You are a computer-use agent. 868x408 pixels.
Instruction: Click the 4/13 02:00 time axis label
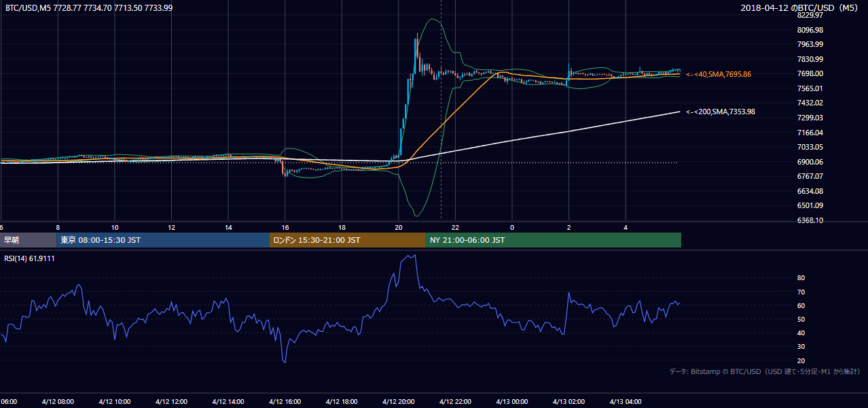(x=569, y=401)
